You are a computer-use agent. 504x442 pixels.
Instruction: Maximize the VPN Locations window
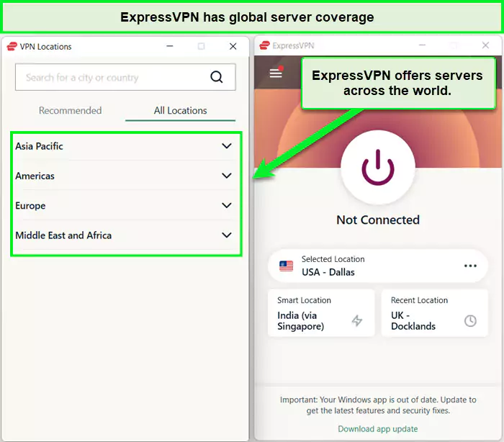click(x=201, y=46)
